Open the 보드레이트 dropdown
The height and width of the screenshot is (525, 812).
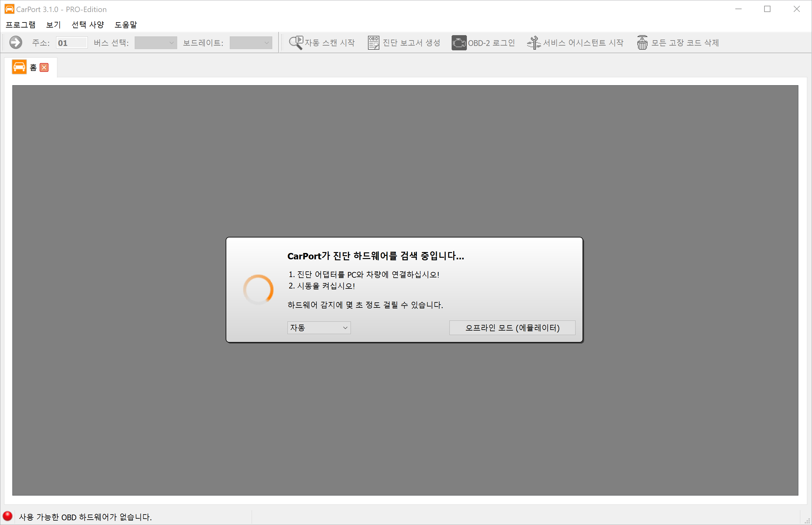pos(251,42)
